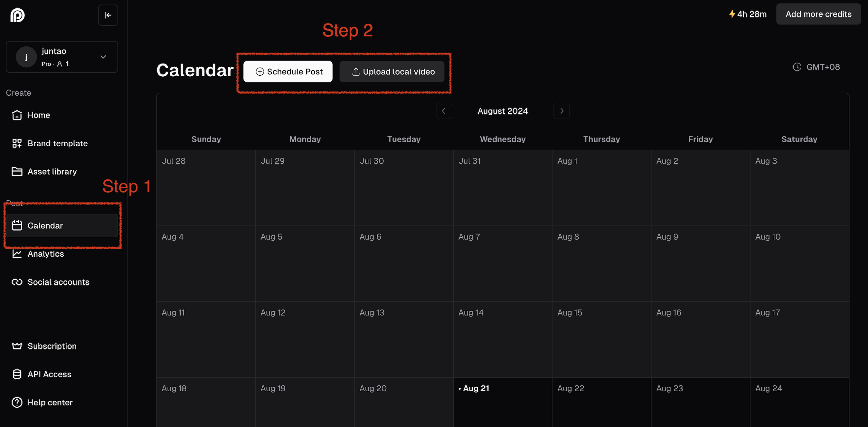Click the Asset library folder icon
The height and width of the screenshot is (427, 868).
point(17,172)
